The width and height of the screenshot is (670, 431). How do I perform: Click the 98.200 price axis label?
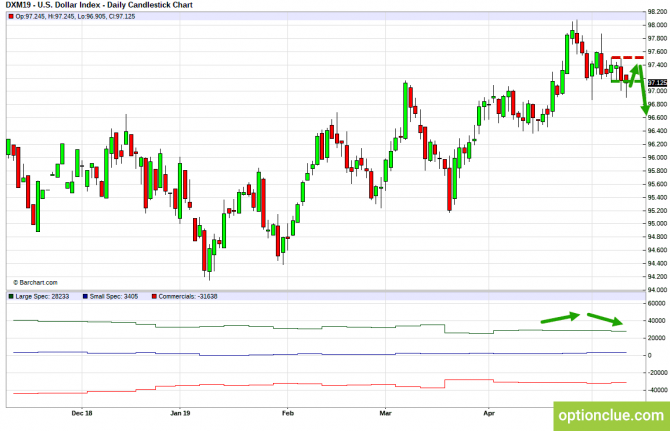pyautogui.click(x=657, y=12)
